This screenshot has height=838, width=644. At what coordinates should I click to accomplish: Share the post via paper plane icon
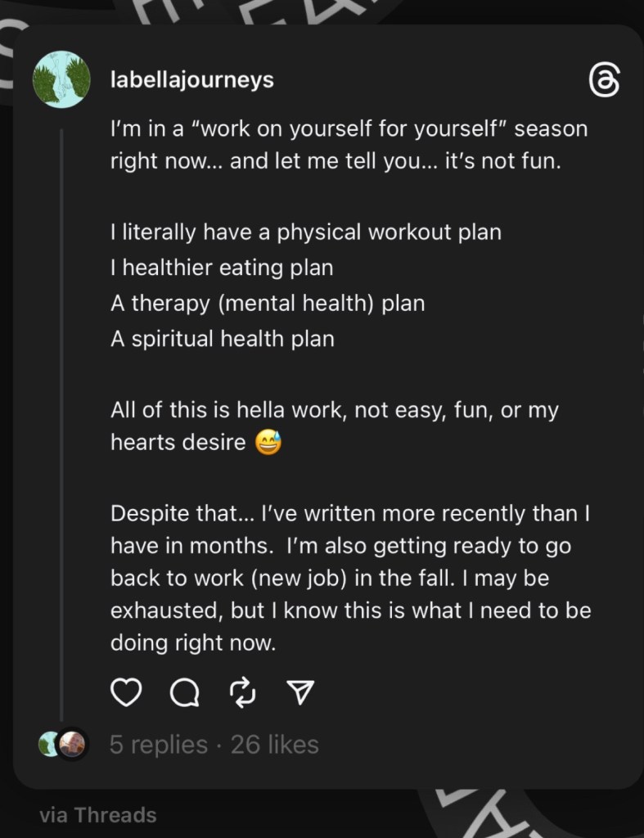tap(303, 693)
